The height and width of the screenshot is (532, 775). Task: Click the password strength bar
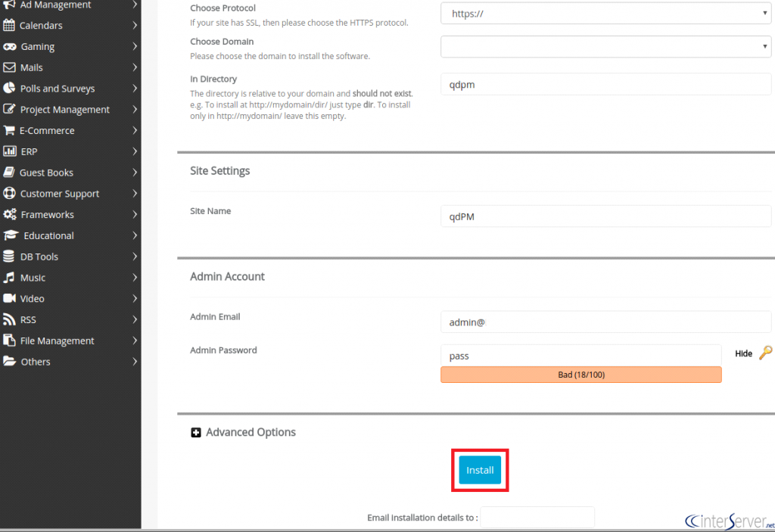pos(580,375)
